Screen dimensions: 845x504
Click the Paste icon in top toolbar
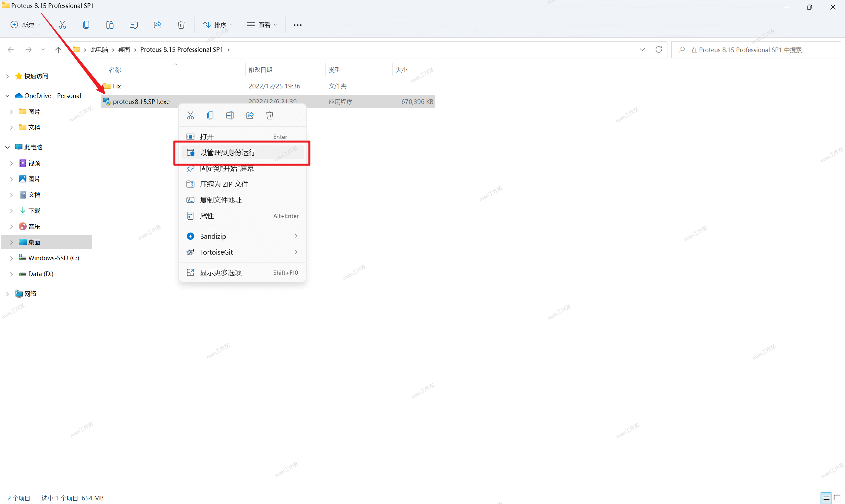pos(110,25)
